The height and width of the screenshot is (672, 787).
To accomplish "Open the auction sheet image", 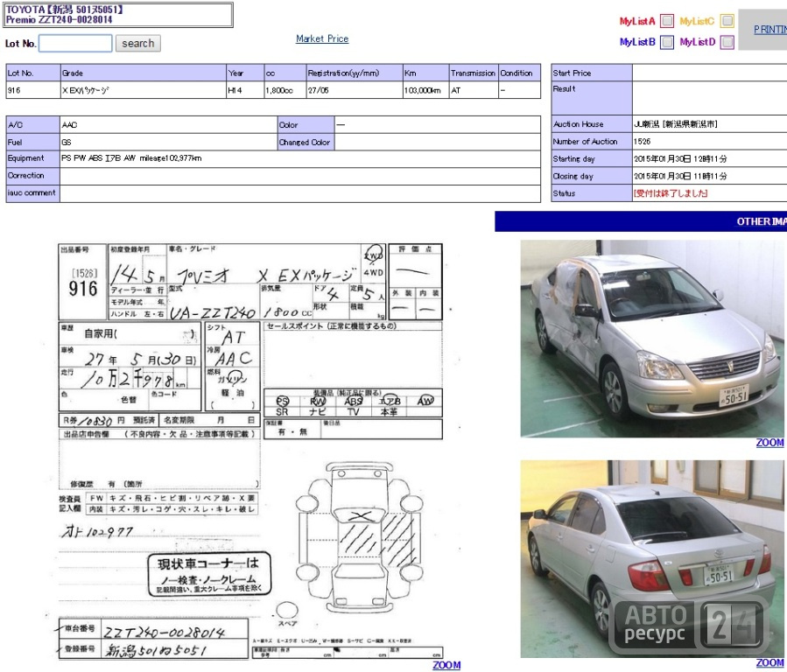I will [251, 451].
